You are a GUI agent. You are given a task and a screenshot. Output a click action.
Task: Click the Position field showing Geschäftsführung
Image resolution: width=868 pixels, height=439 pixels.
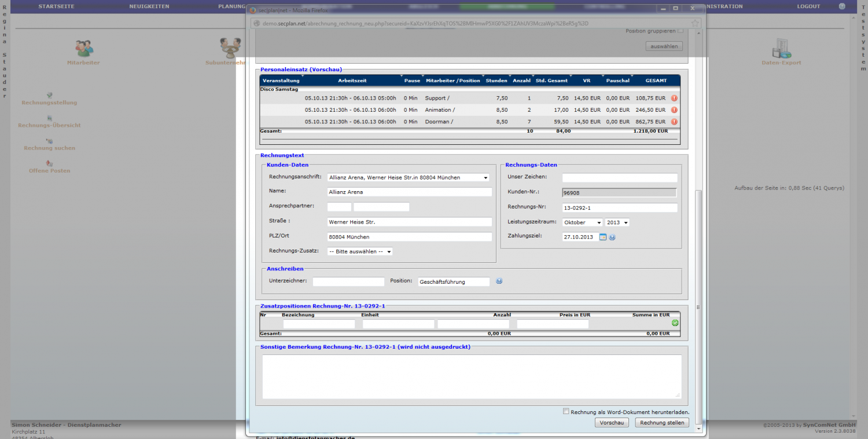point(454,281)
